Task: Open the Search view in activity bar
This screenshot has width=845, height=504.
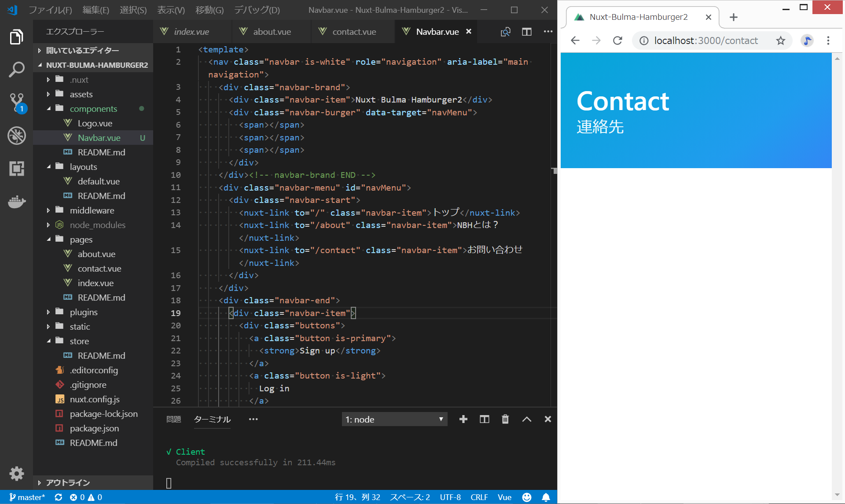Action: point(16,70)
